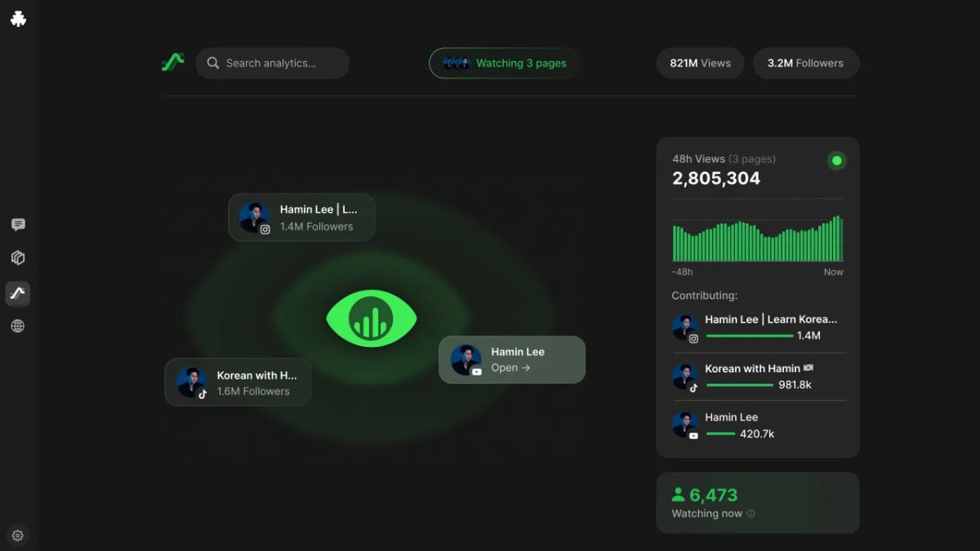Select the analytics trend icon in the sidebar
The width and height of the screenshot is (980, 551).
click(x=18, y=293)
